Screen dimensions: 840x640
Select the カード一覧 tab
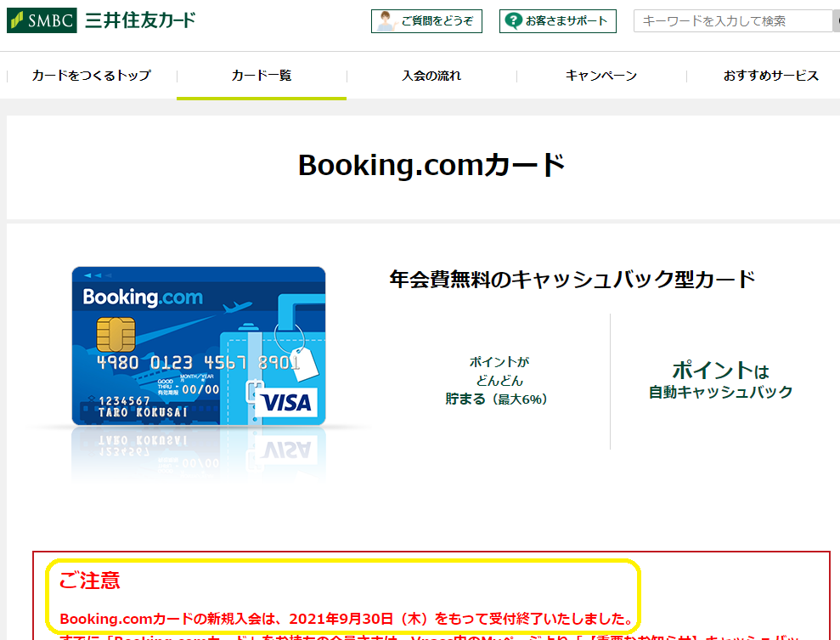point(262,76)
